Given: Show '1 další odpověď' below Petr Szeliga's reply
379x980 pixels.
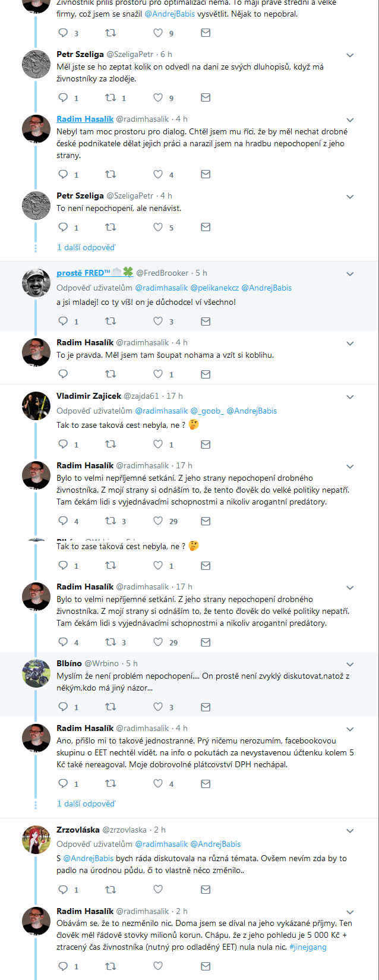Looking at the screenshot, I should [x=86, y=247].
